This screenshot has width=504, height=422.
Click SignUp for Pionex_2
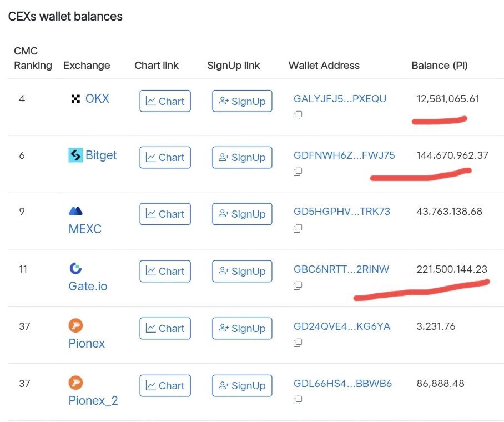point(242,386)
